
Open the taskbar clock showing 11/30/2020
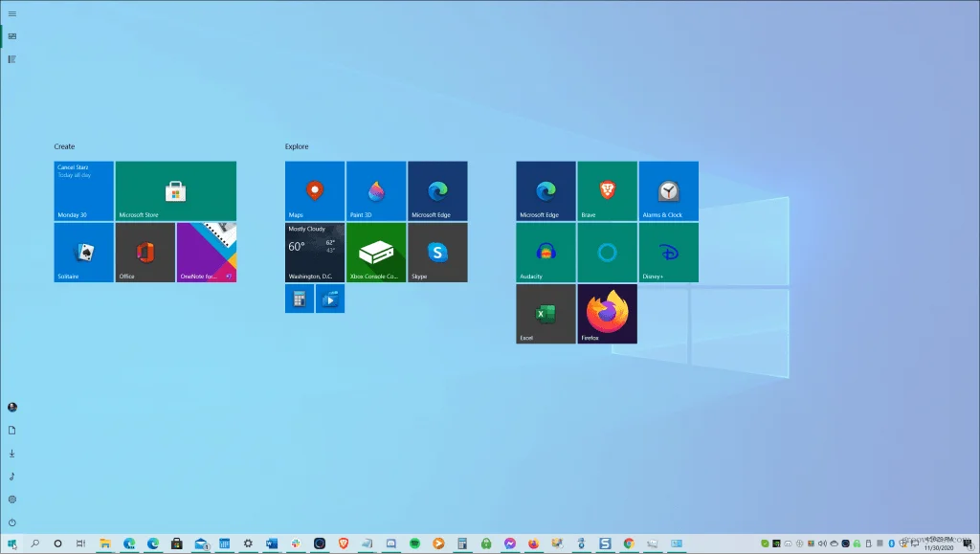(939, 544)
